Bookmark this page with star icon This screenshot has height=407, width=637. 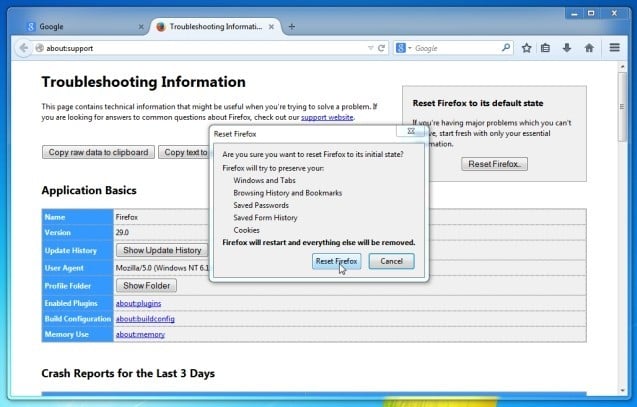526,47
